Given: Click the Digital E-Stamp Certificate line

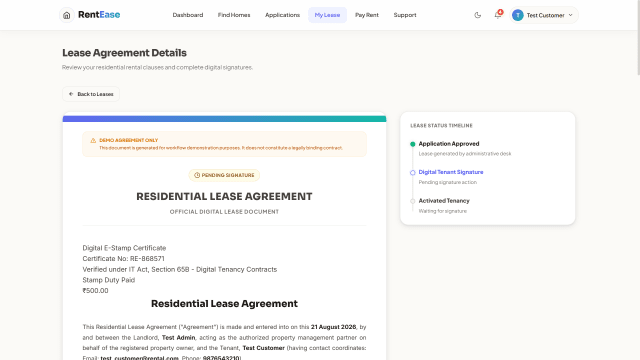Looking at the screenshot, I should click(124, 248).
